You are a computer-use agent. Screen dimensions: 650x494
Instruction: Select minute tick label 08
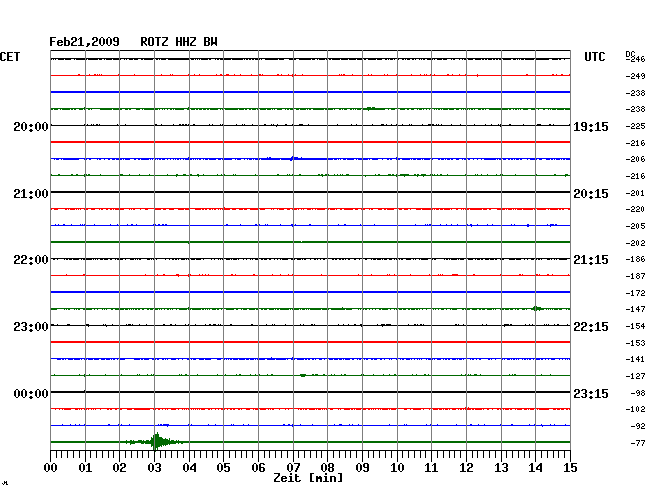[x=327, y=468]
